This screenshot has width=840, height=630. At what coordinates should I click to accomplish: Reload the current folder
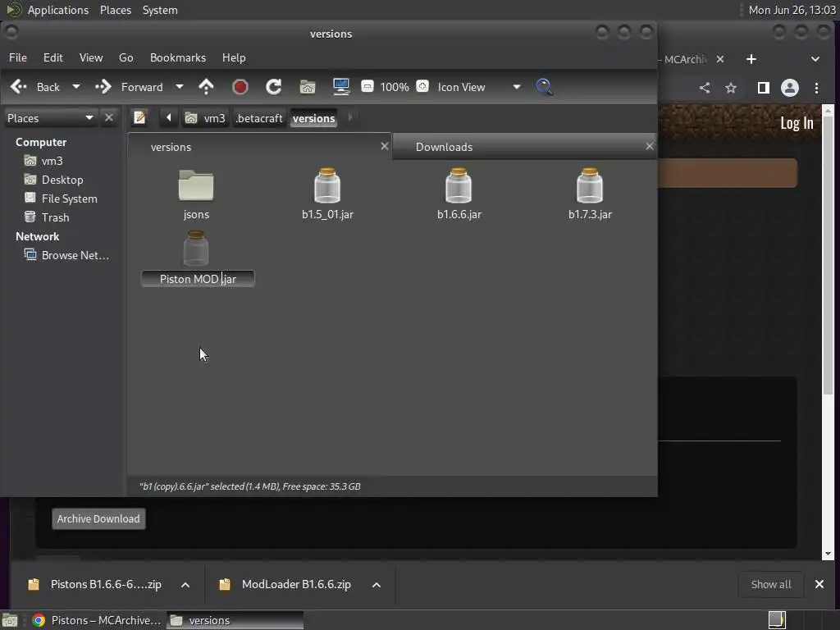[274, 87]
